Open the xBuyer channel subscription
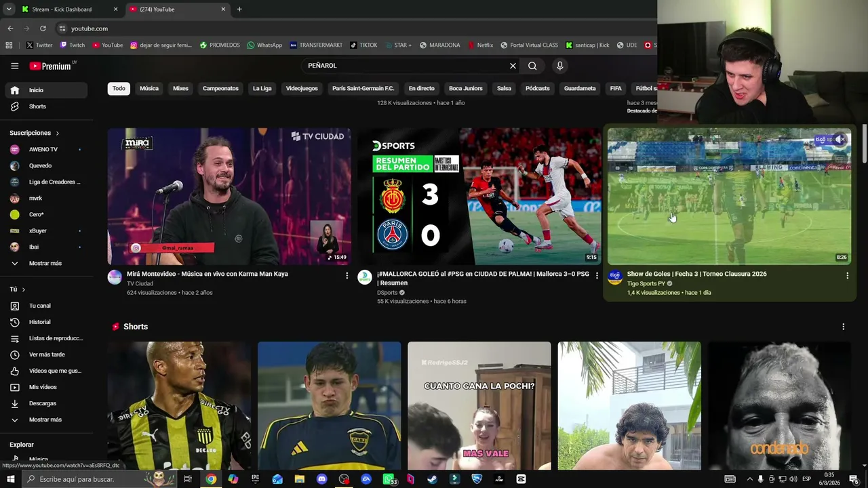 [x=46, y=230]
